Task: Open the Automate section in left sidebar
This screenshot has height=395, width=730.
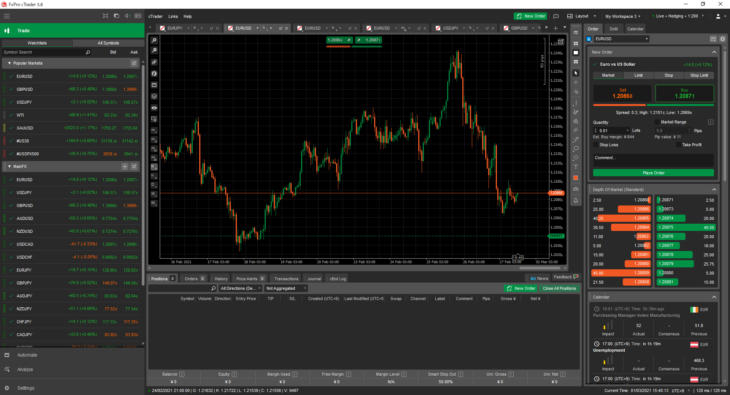Action: click(x=27, y=355)
